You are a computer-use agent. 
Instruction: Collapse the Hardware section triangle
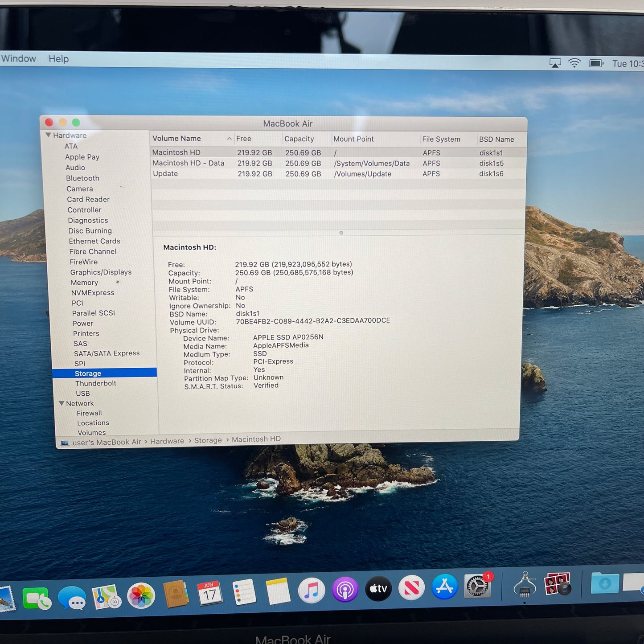[48, 135]
